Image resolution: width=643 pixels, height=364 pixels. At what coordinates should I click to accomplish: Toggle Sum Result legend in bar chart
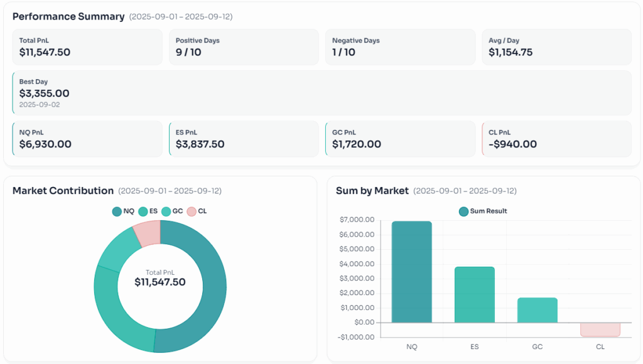[483, 211]
